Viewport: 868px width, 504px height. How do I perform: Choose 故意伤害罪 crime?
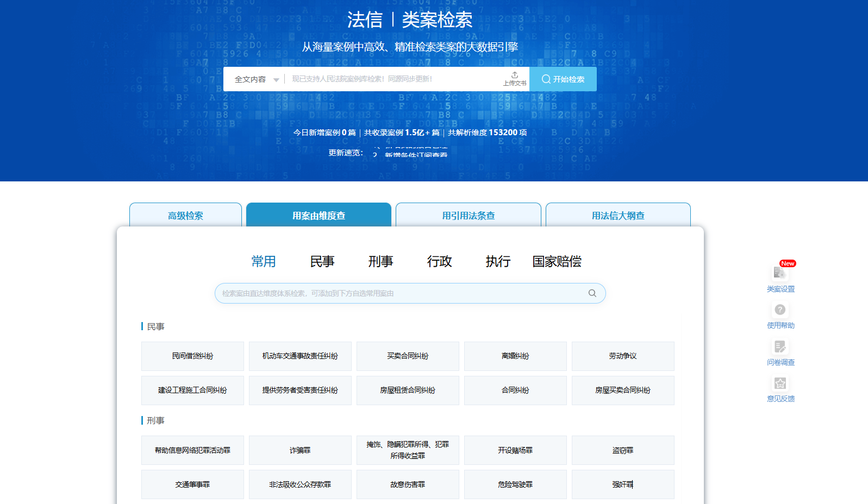408,484
